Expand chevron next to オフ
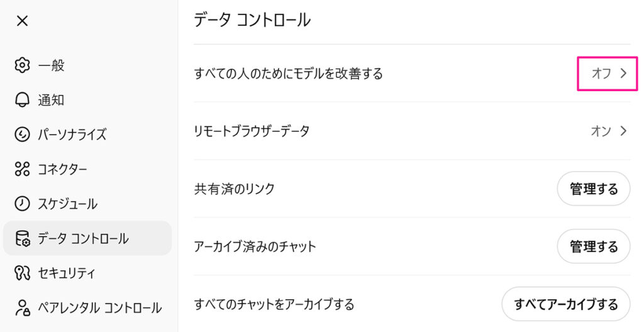This screenshot has width=644, height=332. (624, 74)
